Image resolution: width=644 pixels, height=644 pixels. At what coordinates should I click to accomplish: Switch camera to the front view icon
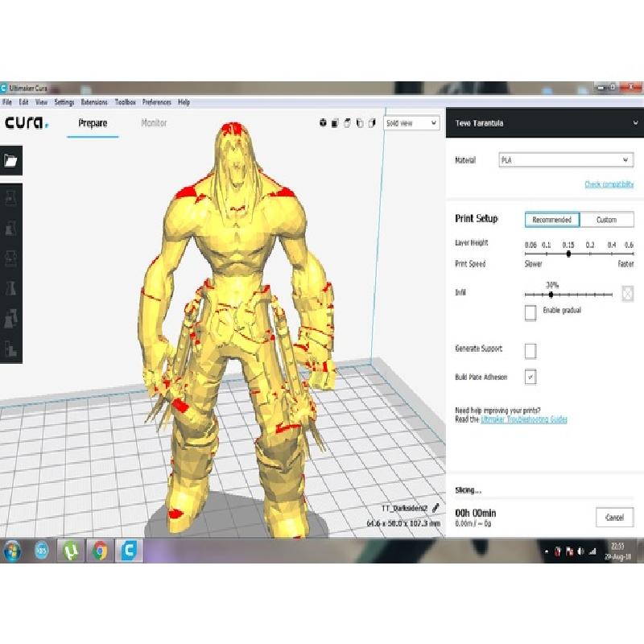tap(335, 123)
